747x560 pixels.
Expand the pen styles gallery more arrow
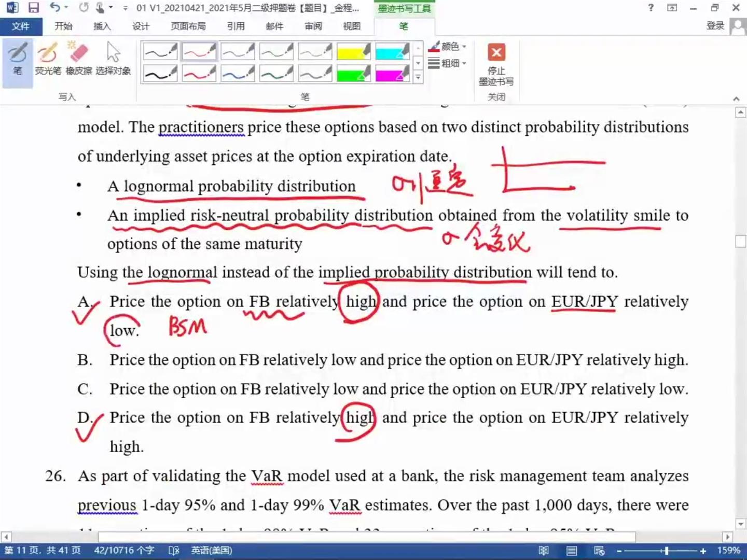click(x=418, y=78)
